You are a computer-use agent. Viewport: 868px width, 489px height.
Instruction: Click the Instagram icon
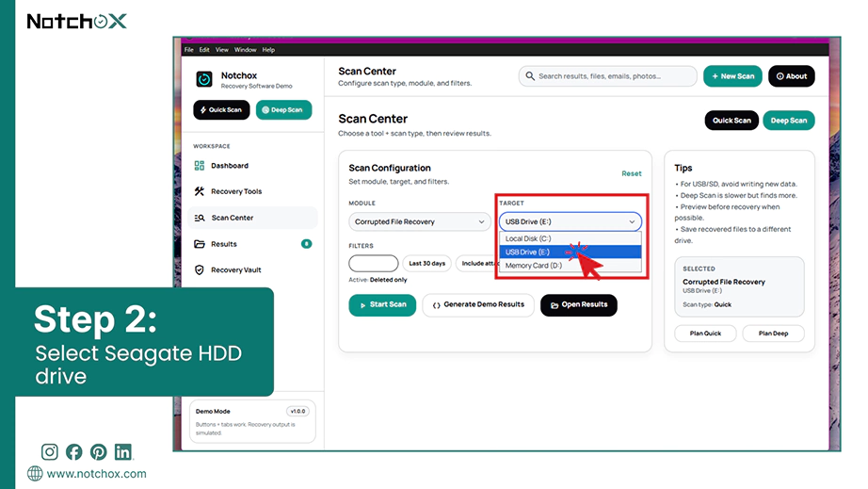pyautogui.click(x=49, y=452)
